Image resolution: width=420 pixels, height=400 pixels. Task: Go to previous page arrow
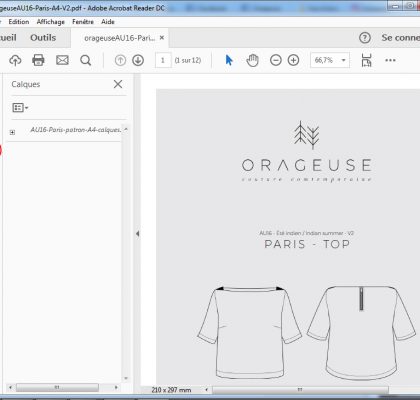(x=120, y=60)
